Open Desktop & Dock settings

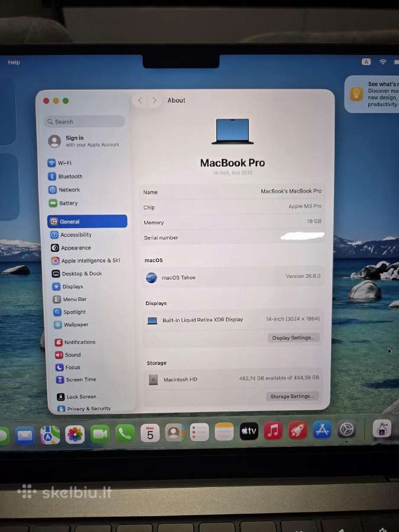[x=77, y=274]
